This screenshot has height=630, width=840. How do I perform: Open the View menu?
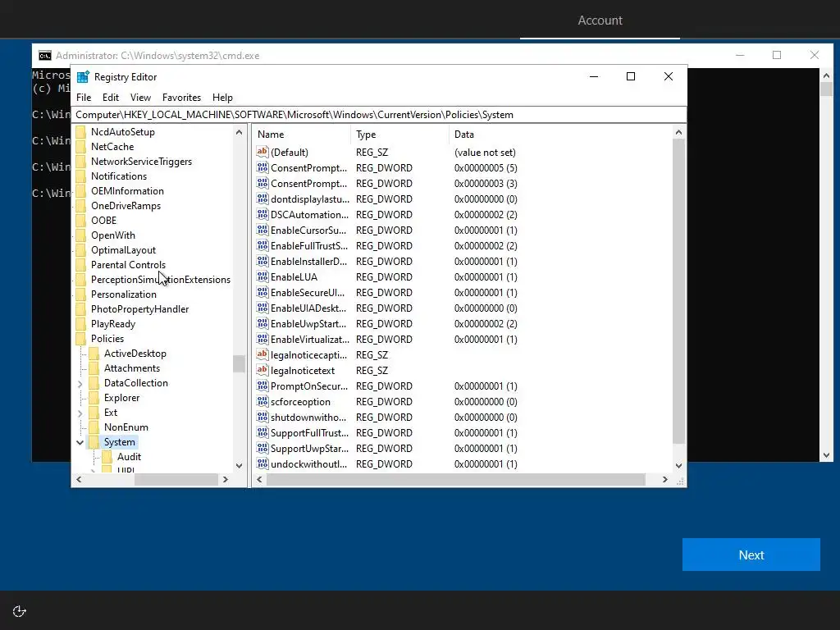140,98
